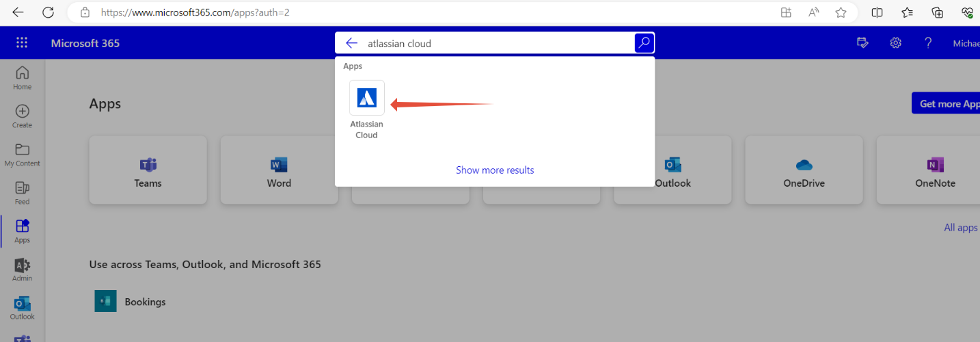Open the OneDrive app tile
The width and height of the screenshot is (980, 342).
pyautogui.click(x=804, y=170)
